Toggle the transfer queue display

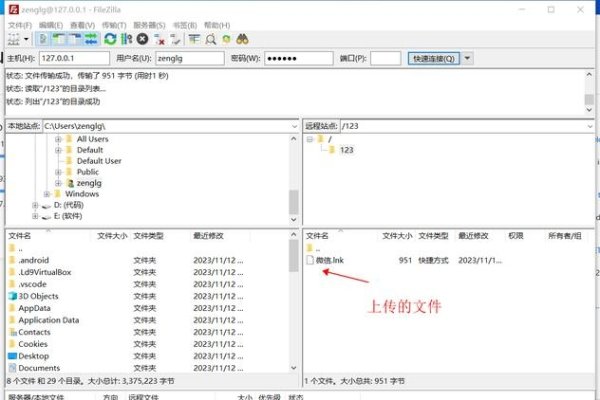tap(91, 39)
